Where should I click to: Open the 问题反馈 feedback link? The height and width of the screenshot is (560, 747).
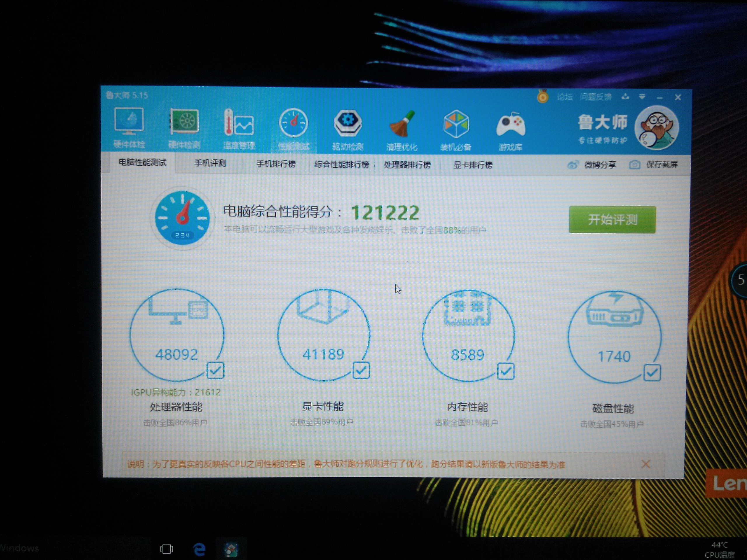(595, 97)
